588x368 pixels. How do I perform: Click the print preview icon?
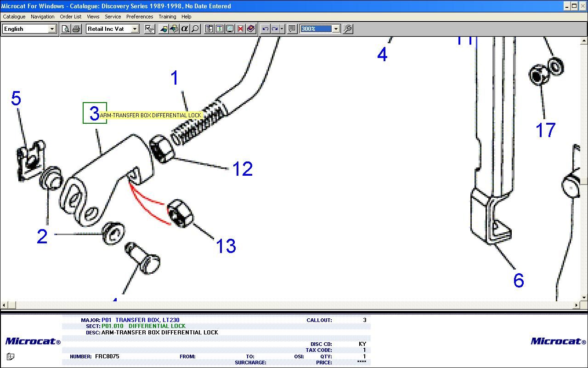(x=66, y=29)
